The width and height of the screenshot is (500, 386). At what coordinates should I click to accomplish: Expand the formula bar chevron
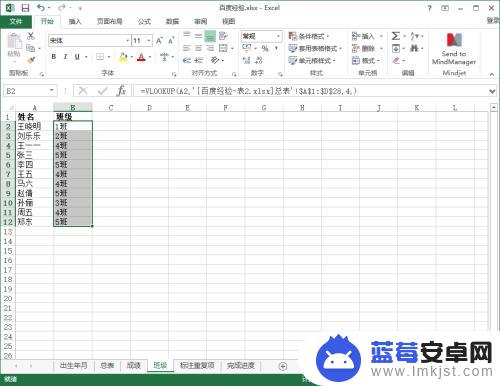click(x=492, y=91)
